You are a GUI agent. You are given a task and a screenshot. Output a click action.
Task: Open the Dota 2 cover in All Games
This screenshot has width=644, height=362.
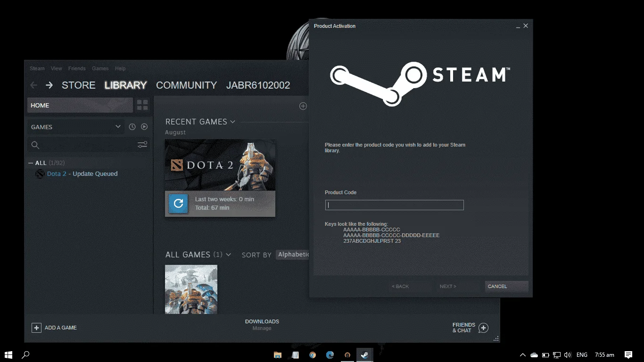191,289
